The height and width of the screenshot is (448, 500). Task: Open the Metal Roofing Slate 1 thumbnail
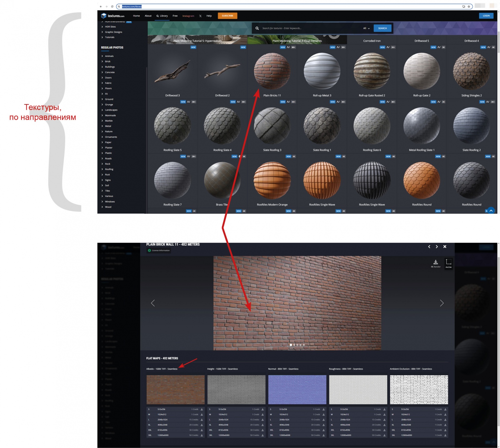[x=422, y=126]
